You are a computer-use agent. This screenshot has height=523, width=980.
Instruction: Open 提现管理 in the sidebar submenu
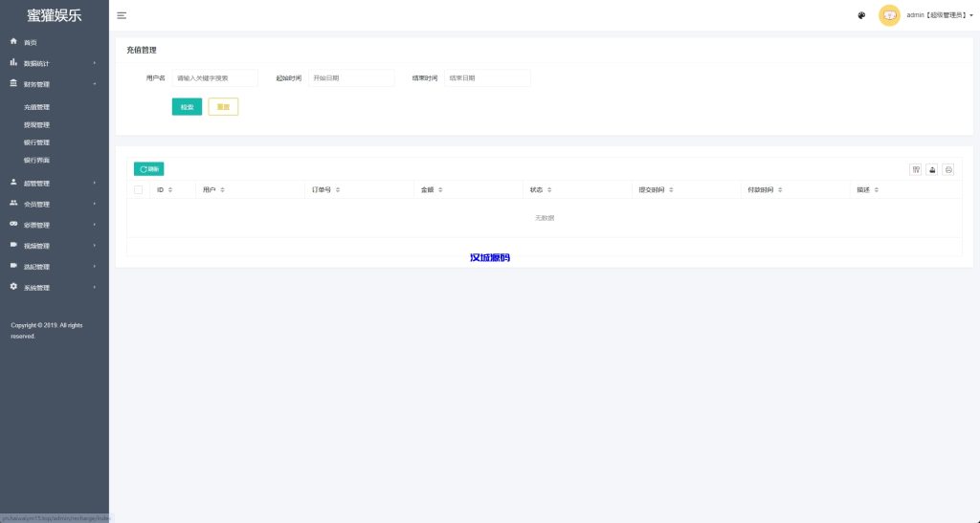coord(36,124)
